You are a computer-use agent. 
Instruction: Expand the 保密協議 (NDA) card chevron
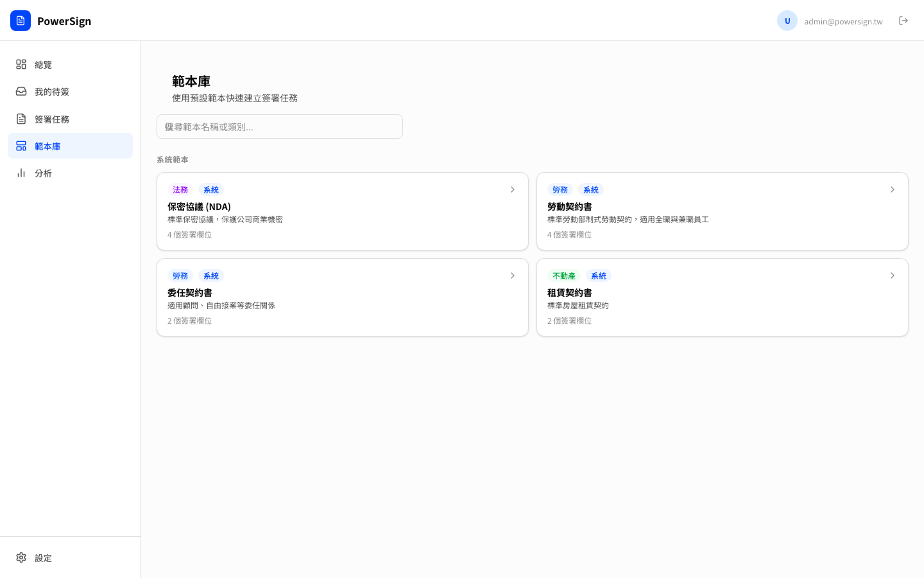(512, 189)
